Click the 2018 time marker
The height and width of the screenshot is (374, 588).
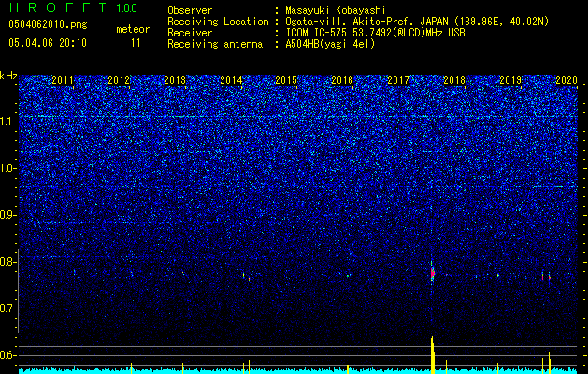point(454,80)
